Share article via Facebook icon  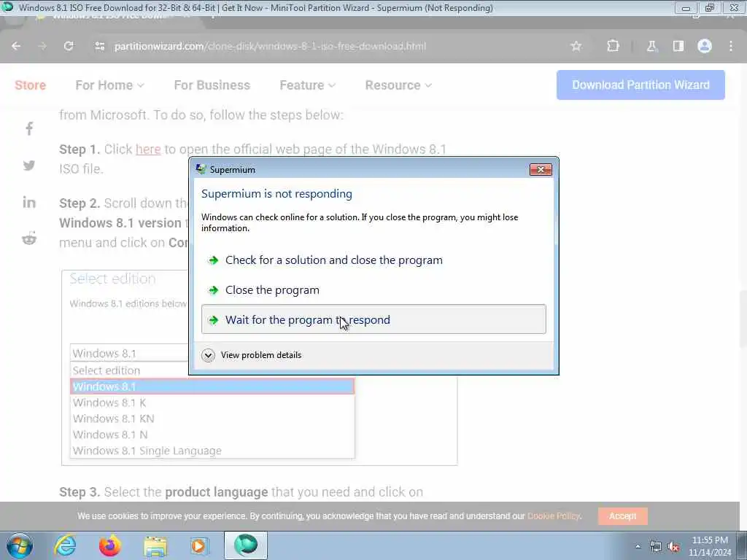pyautogui.click(x=29, y=128)
